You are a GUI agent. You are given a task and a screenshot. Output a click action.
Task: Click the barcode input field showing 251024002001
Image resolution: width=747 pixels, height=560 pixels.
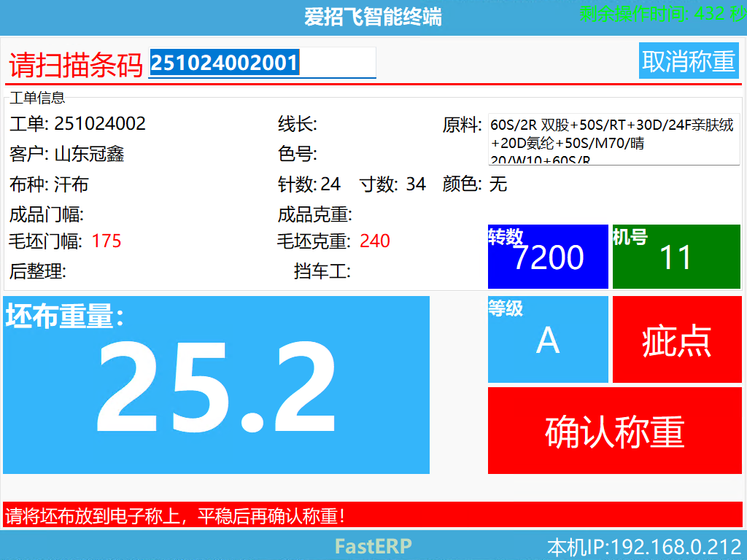[x=261, y=63]
